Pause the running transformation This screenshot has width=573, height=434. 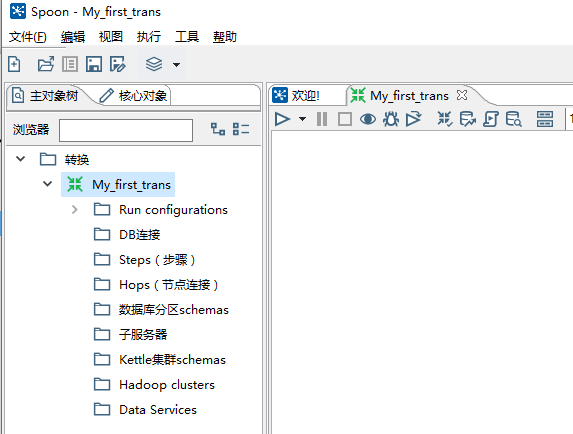[322, 119]
